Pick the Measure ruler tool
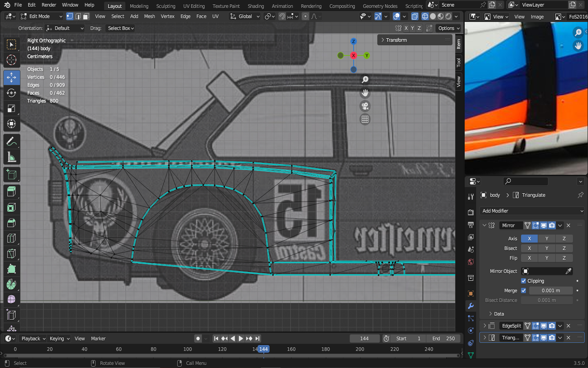 [x=11, y=157]
